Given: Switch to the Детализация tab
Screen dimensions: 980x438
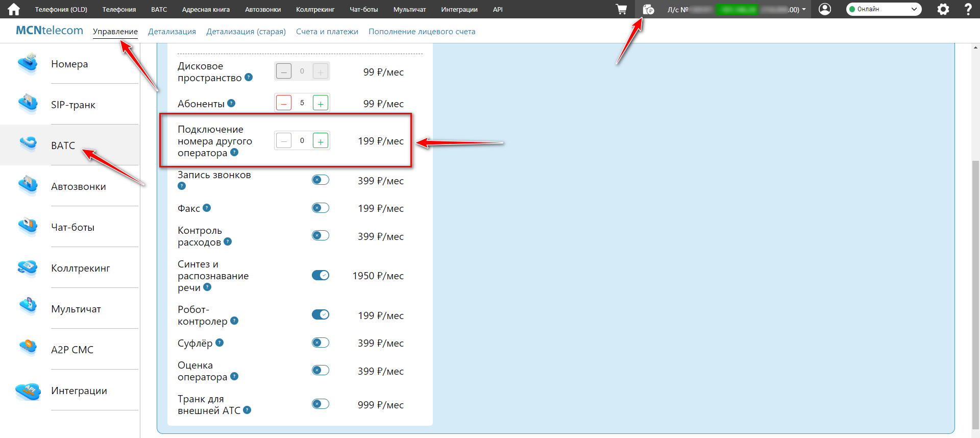Looking at the screenshot, I should pos(172,32).
